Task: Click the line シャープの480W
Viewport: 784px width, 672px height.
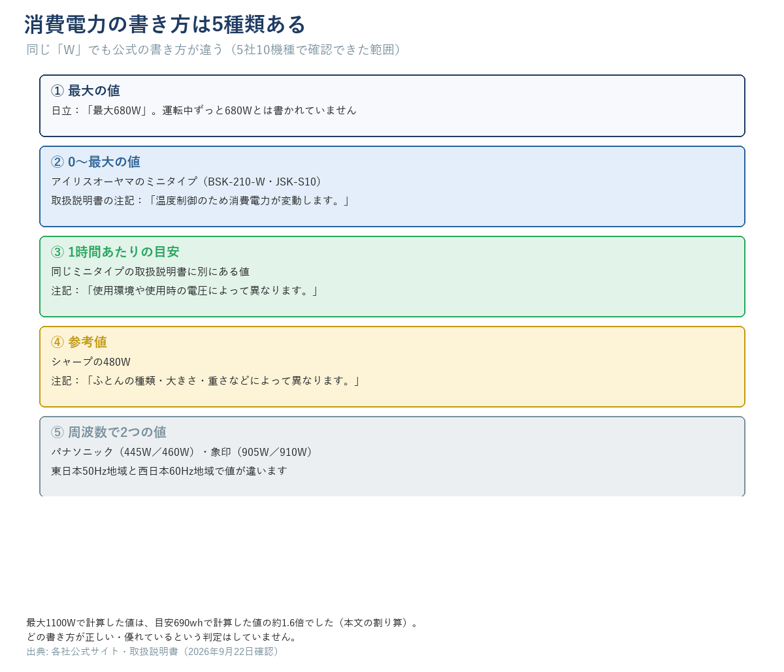Action: [91, 362]
